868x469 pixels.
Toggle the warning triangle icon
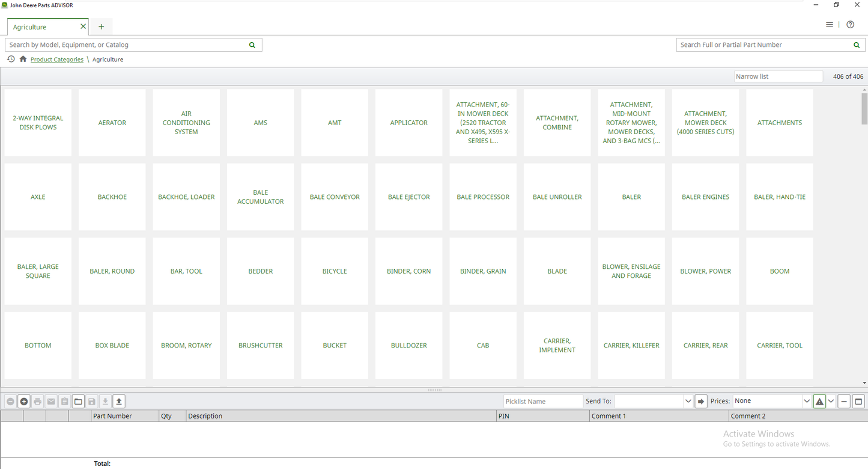(x=819, y=401)
